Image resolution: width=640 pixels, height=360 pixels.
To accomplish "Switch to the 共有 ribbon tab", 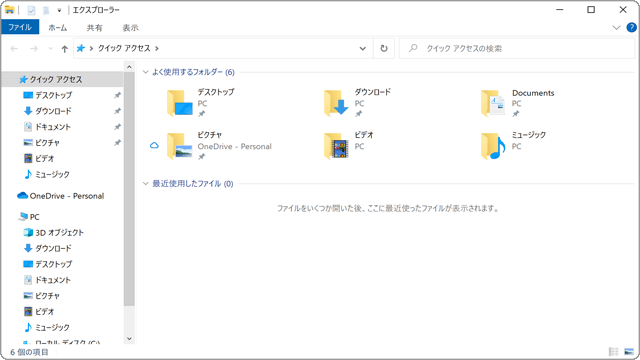I will [x=94, y=27].
